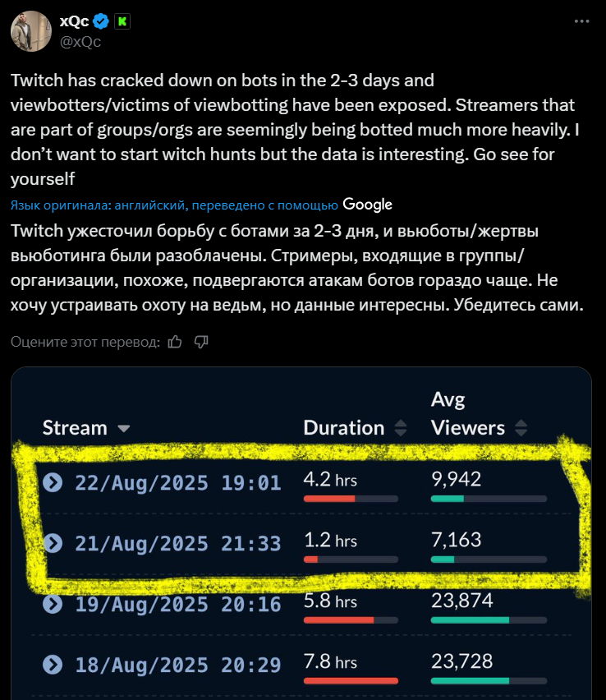
Task: Expand the 22/Aug/2025 19:01 stream row
Action: click(53, 482)
